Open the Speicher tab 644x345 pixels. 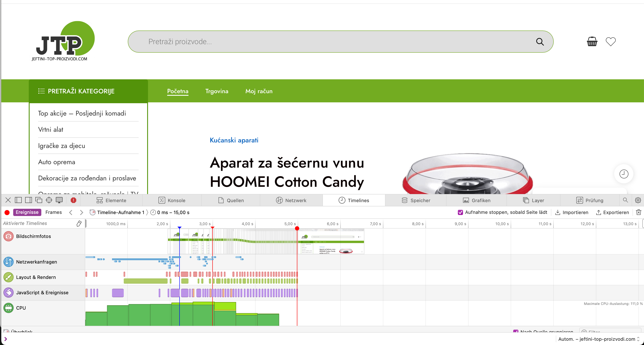click(x=416, y=200)
